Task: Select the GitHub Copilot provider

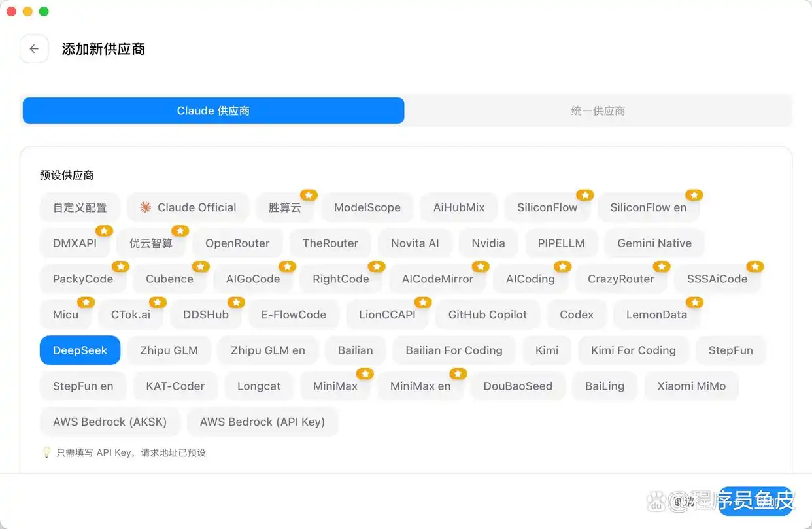Action: tap(488, 315)
